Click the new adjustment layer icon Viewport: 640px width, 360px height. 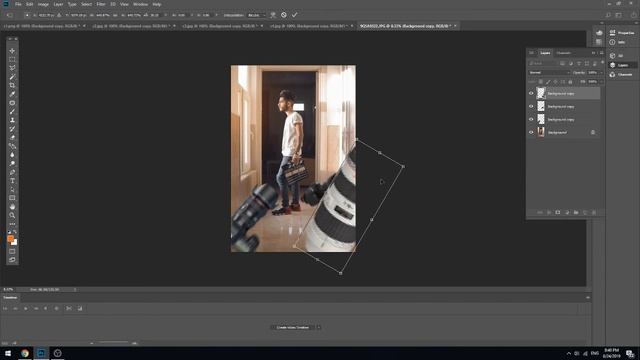point(567,212)
